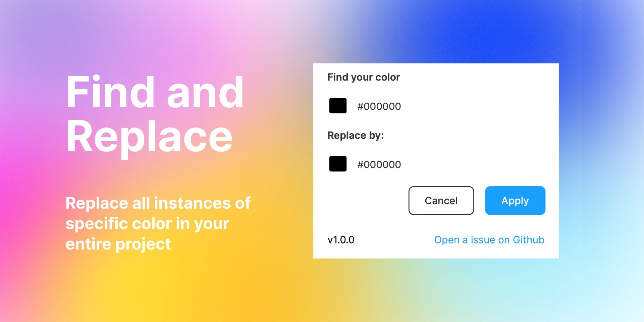Image resolution: width=644 pixels, height=322 pixels.
Task: Open the color picker for the replacement color
Action: tap(337, 164)
